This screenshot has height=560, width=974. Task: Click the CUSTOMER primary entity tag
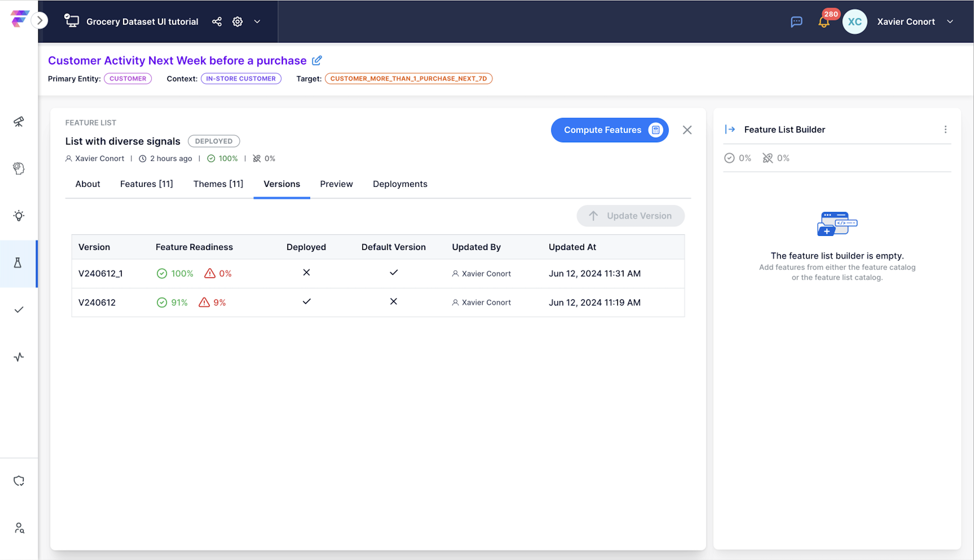coord(128,78)
